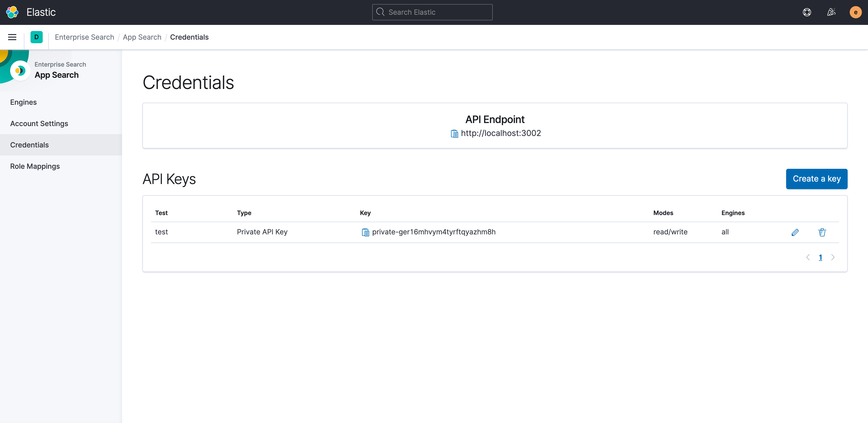Screen dimensions: 868x423
Task: Click the green D space avatar
Action: tap(36, 37)
